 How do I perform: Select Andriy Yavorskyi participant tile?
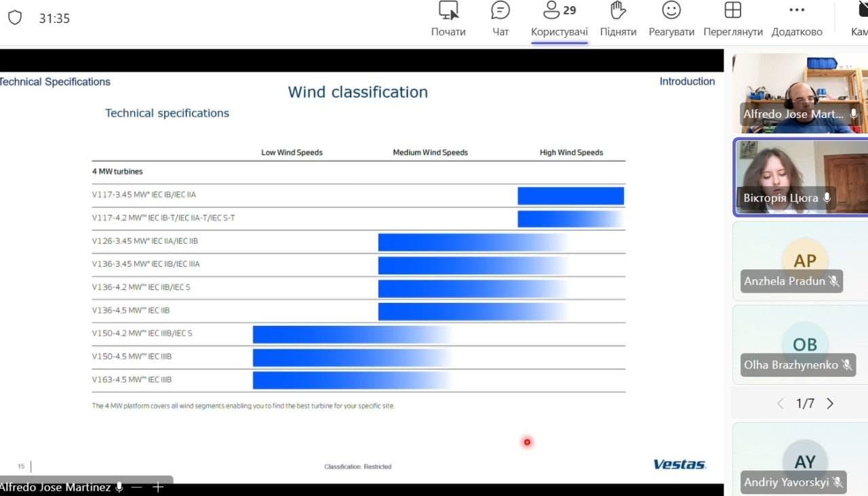800,459
